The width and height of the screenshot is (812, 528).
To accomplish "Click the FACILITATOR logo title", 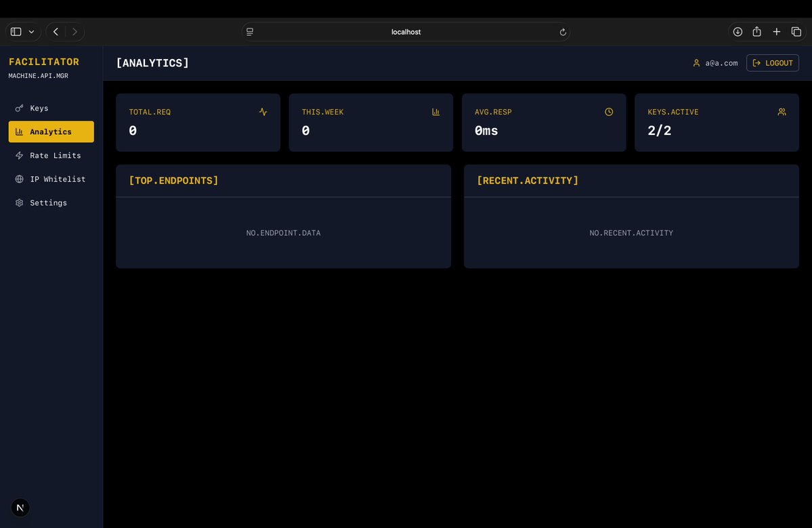I will pos(44,62).
